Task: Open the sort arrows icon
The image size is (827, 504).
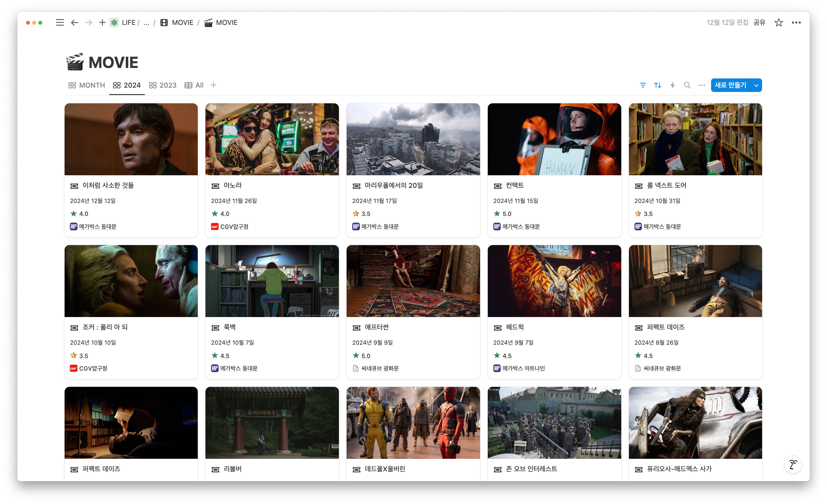Action: point(658,85)
